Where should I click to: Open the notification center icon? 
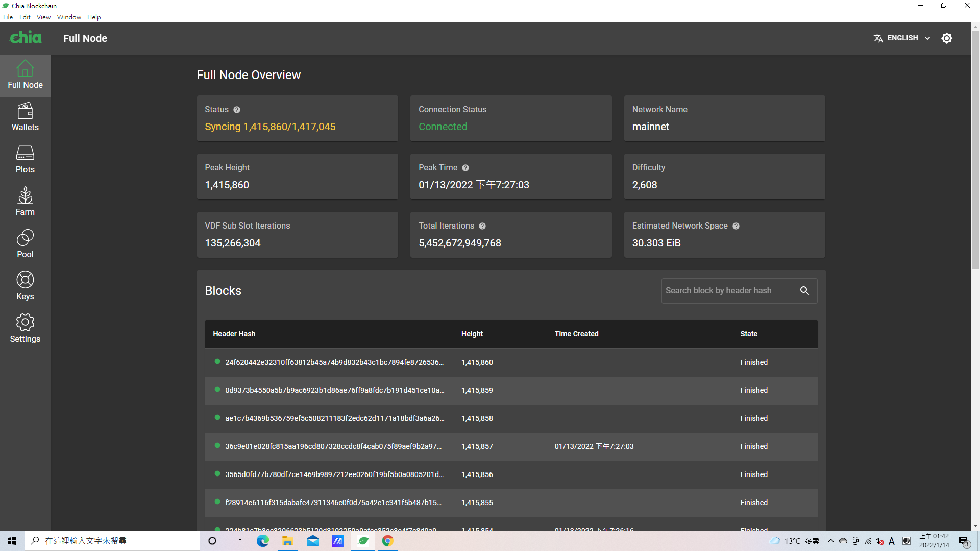coord(964,541)
